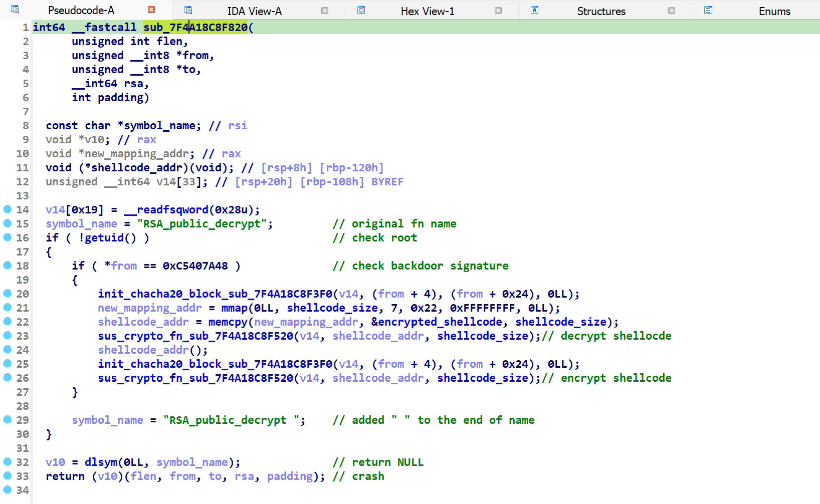Screen dimensions: 820x504
Task: Click sus_crypto_fn call on line 26
Action: pos(195,378)
